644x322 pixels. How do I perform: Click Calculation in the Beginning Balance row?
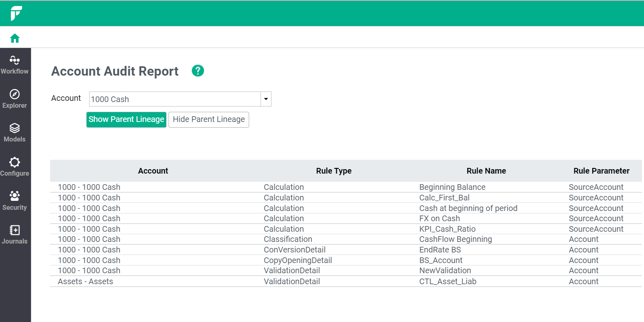tap(284, 187)
